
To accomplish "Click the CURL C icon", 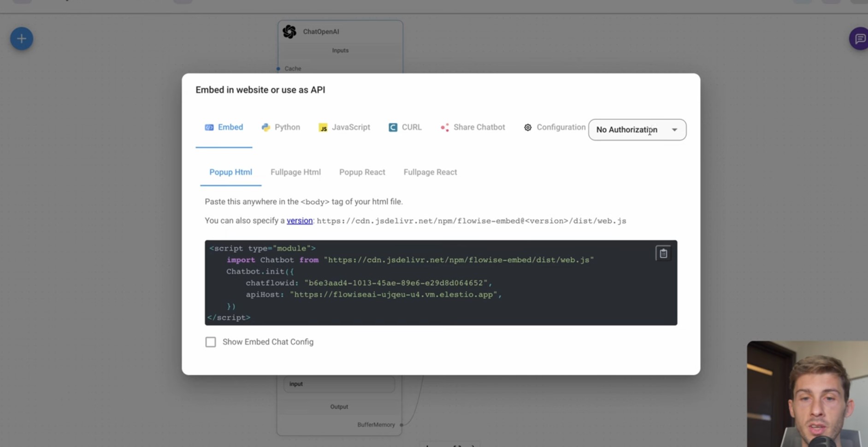I will click(393, 127).
